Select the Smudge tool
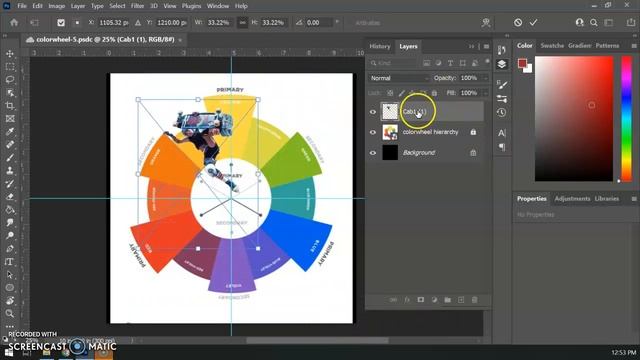Screen dimensions: 640x360 tap(10, 222)
